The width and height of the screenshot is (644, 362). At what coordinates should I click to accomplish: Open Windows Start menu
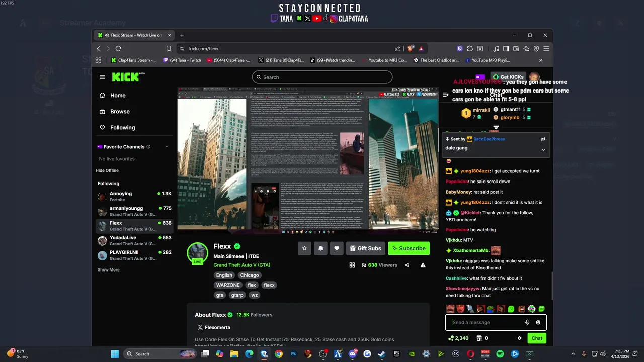[115, 354]
